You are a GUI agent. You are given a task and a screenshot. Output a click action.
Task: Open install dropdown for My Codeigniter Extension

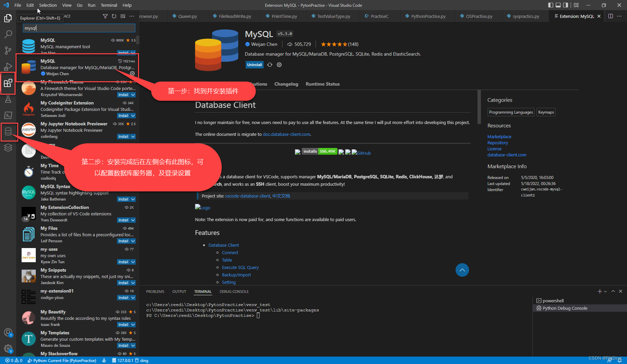point(133,116)
